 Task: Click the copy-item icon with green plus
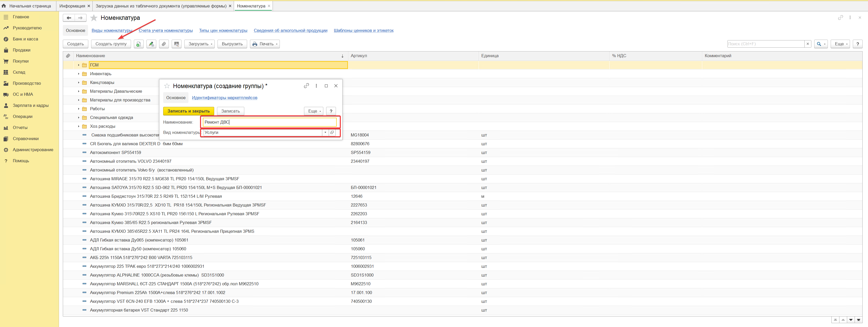point(138,44)
